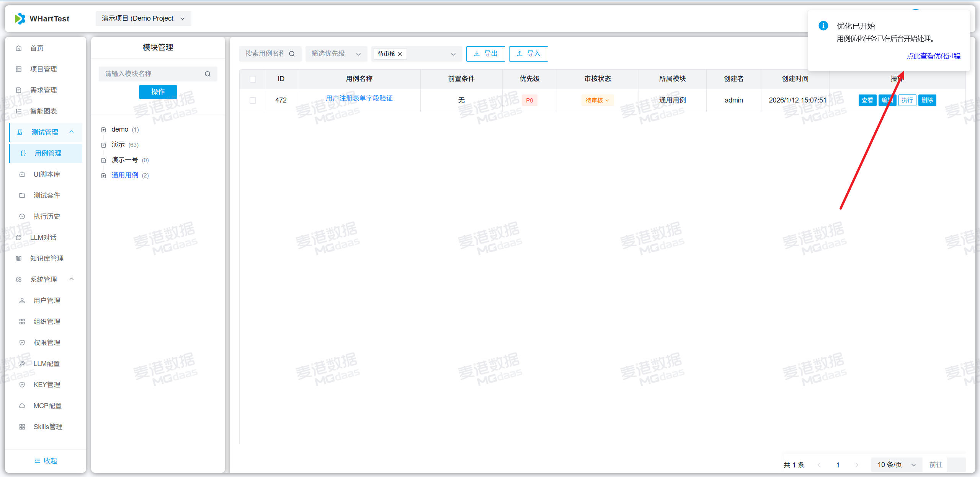
Task: Open 执行历史 menu item
Action: (47, 216)
